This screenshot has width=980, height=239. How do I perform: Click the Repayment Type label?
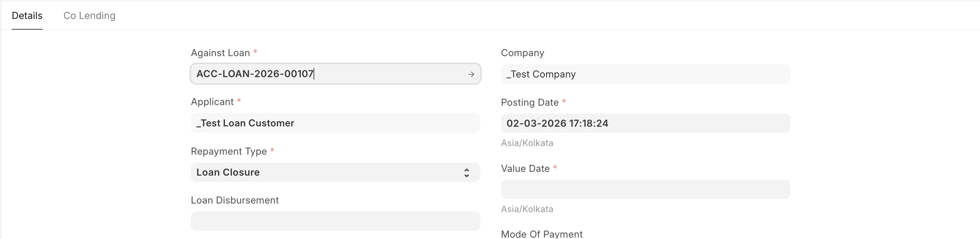coord(229,151)
